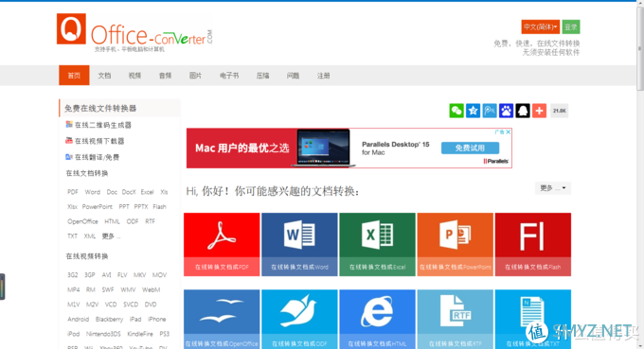The height and width of the screenshot is (349, 644).
Task: Click 更多 under document conversion list
Action: pyautogui.click(x=111, y=236)
